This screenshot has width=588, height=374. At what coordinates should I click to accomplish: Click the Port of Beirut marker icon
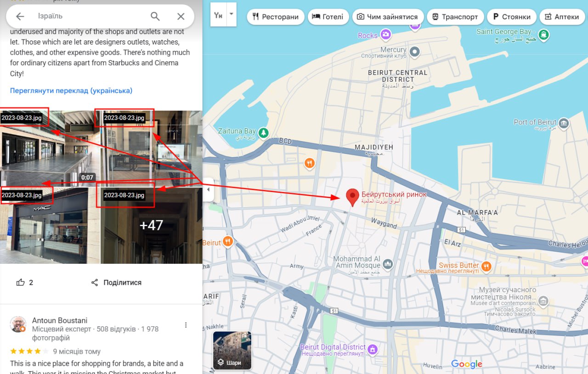(564, 123)
